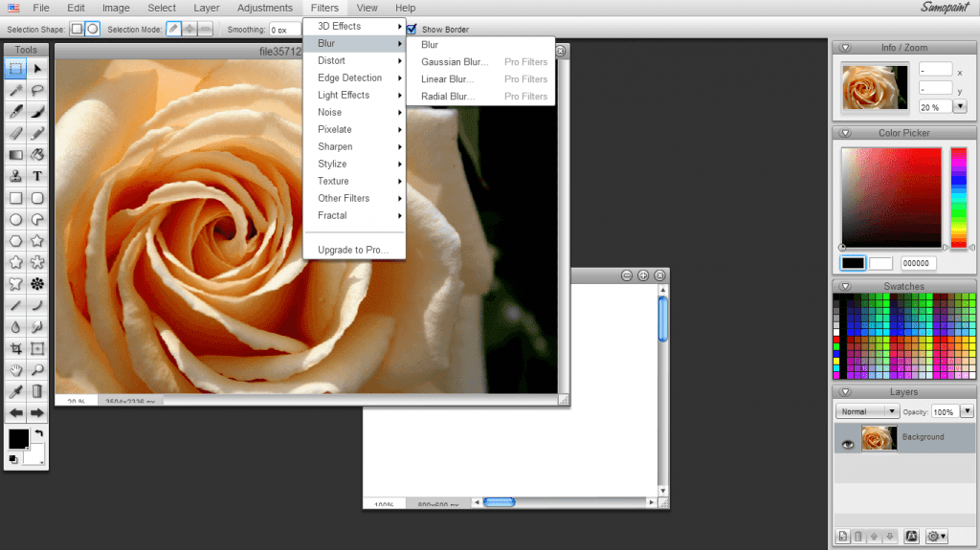Open layer effects fx button

[912, 537]
